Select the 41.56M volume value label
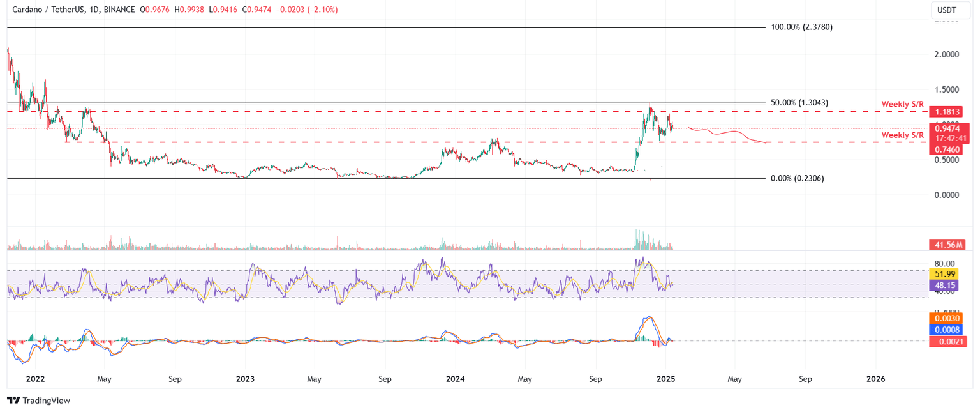This screenshot has width=980, height=412. click(946, 245)
